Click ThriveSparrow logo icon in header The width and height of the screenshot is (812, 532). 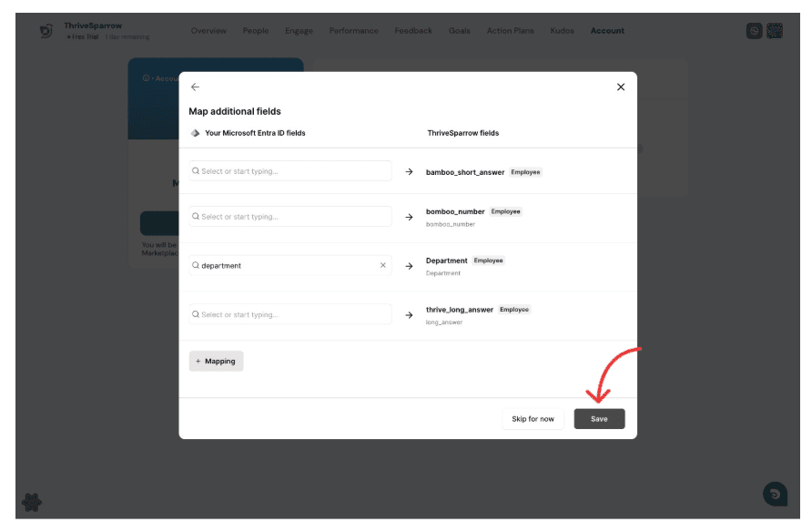(x=46, y=31)
